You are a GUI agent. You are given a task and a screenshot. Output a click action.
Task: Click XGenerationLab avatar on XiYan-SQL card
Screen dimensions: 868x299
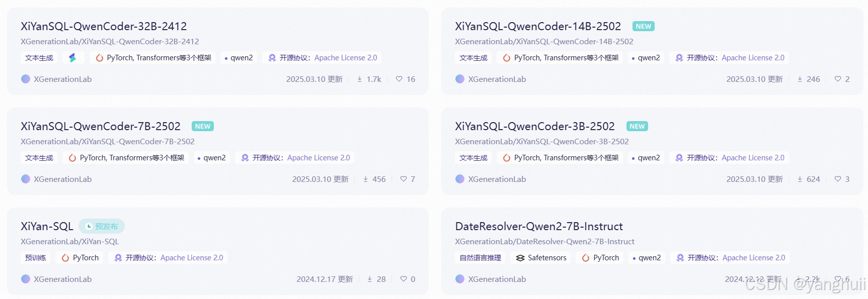tap(26, 279)
